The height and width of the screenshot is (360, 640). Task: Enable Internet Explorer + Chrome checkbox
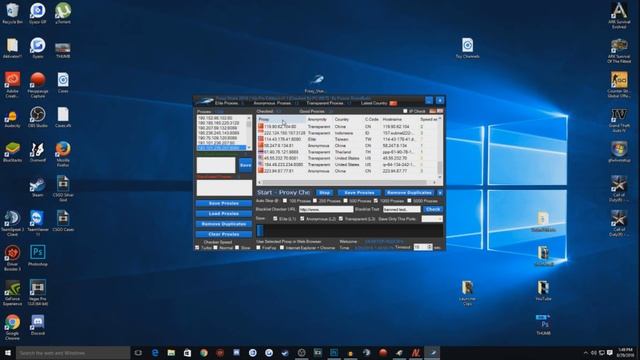pyautogui.click(x=282, y=248)
